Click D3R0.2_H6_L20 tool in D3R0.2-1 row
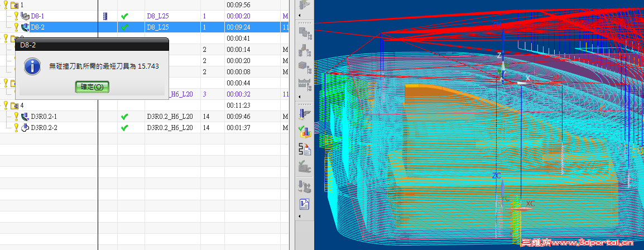644x250 pixels. (170, 117)
